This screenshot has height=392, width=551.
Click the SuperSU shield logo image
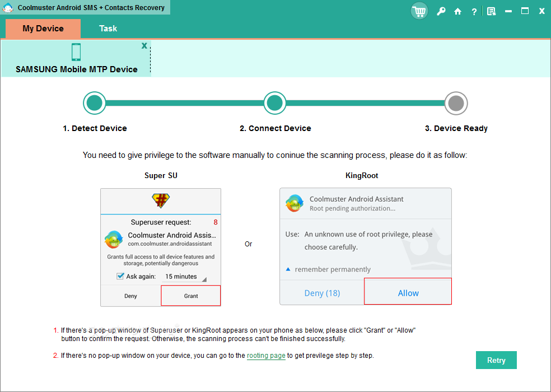[161, 200]
